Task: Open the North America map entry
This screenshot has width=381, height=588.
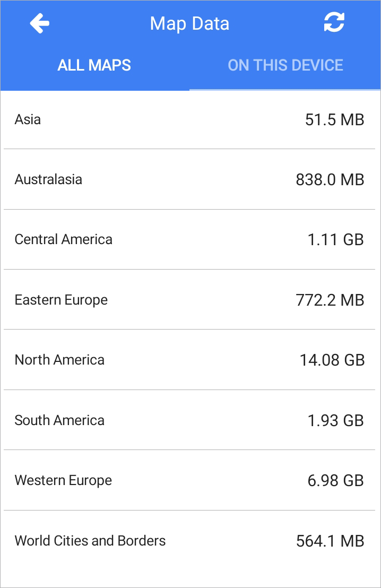Action: (189, 360)
